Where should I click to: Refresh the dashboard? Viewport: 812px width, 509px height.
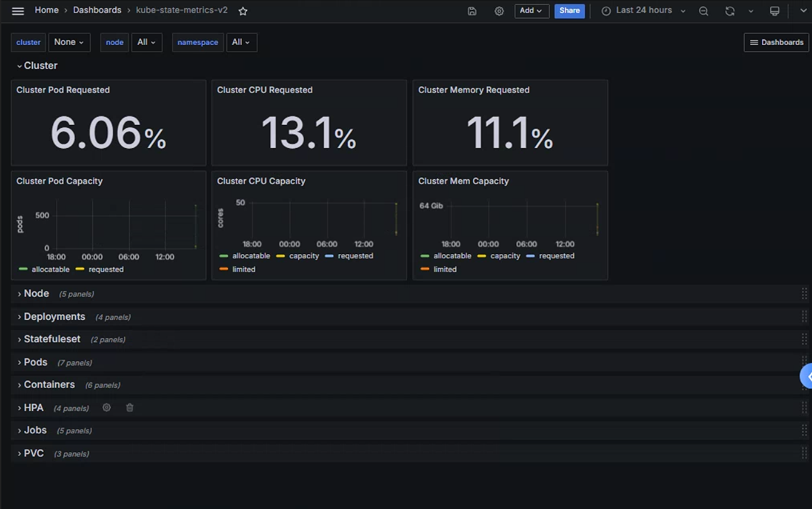730,11
